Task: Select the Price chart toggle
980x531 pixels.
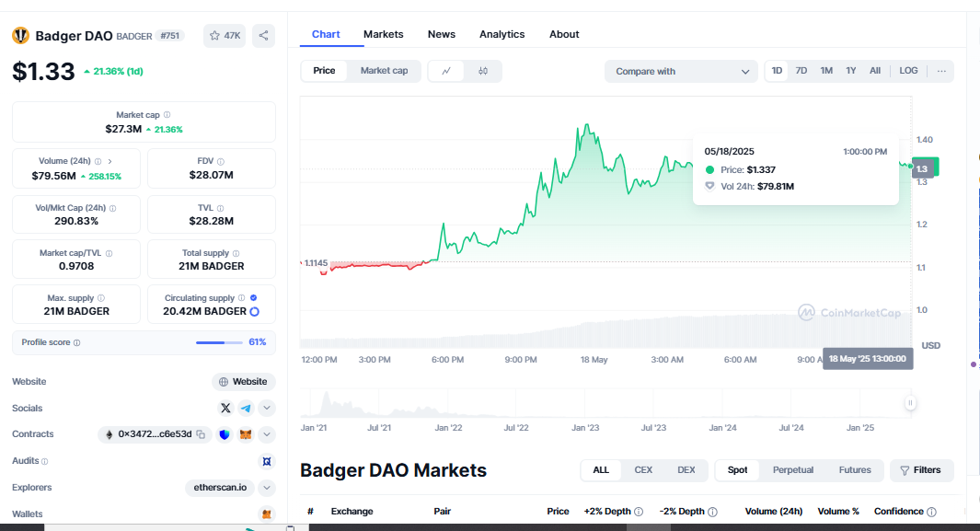Action: [x=324, y=71]
